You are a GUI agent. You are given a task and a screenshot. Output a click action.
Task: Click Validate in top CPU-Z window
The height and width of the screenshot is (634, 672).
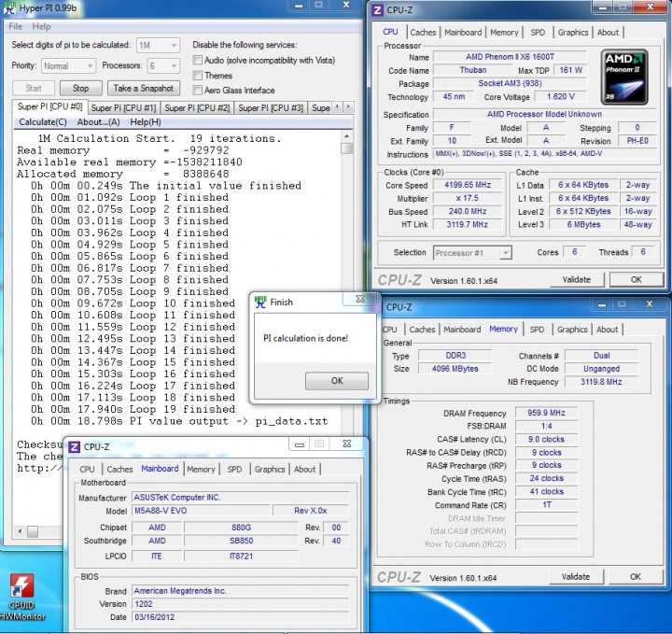(577, 280)
